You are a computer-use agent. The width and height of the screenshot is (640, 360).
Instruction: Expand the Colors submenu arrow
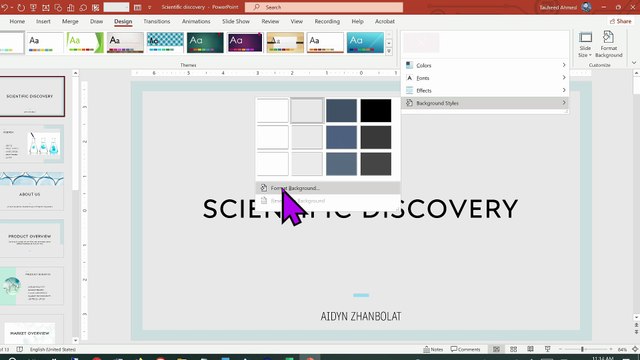564,65
